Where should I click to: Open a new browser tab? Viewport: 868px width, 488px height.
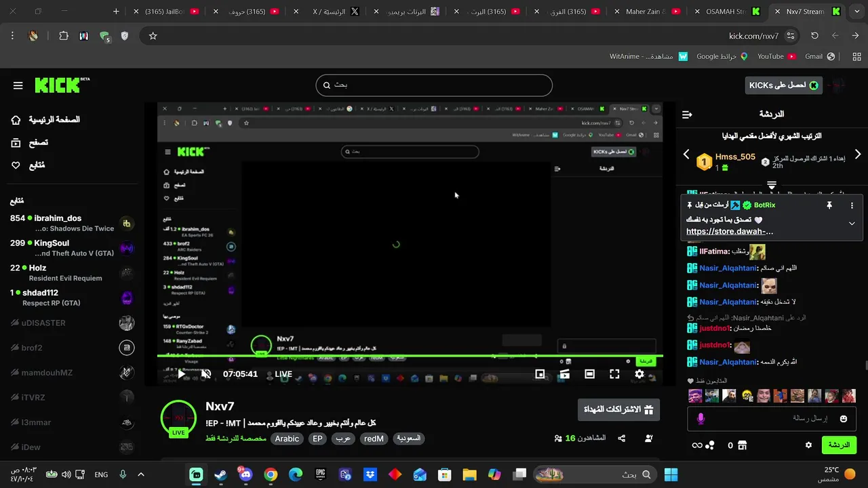116,12
